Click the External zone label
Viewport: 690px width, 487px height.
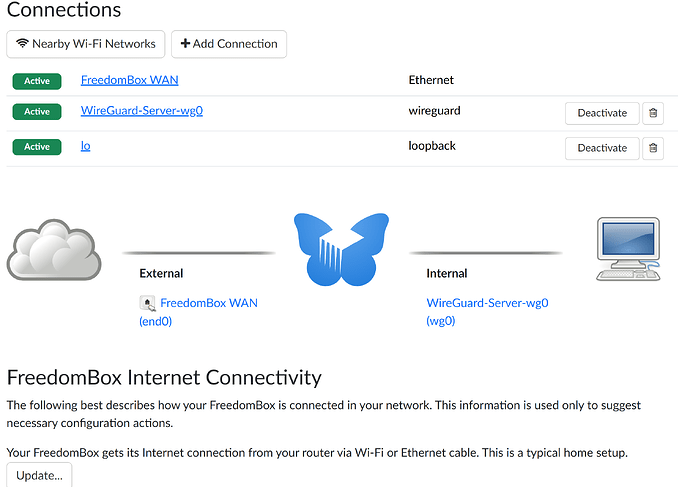[x=161, y=273]
